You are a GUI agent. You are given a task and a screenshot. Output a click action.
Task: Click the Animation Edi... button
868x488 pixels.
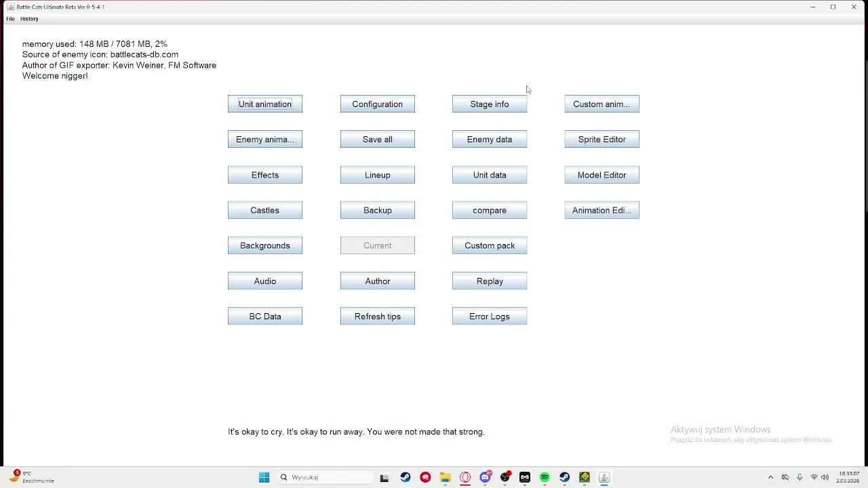[x=601, y=210]
